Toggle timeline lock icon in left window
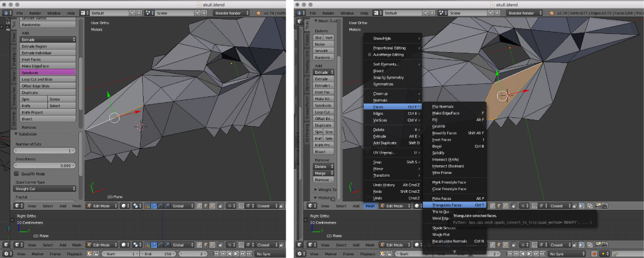This screenshot has width=644, height=258. (96, 254)
